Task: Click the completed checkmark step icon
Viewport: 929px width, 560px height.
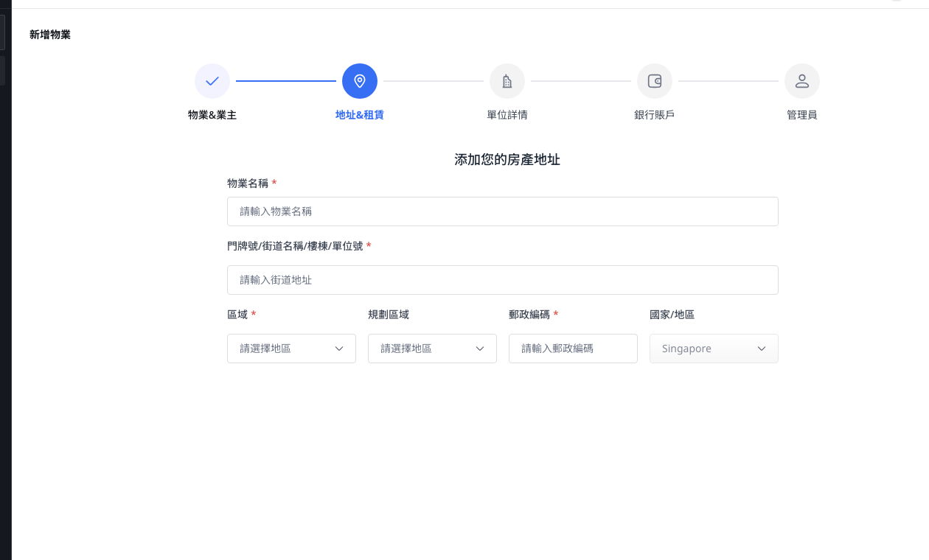Action: (212, 81)
